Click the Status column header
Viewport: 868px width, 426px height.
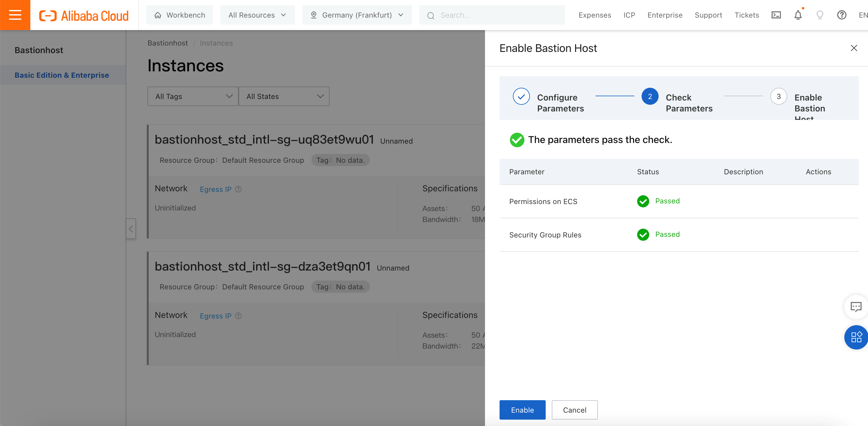(648, 172)
